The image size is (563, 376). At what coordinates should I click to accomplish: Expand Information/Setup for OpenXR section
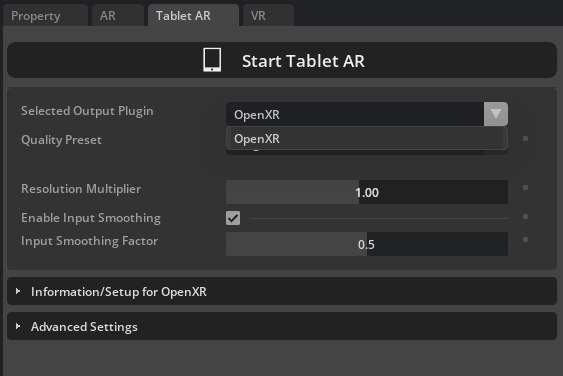click(x=282, y=291)
